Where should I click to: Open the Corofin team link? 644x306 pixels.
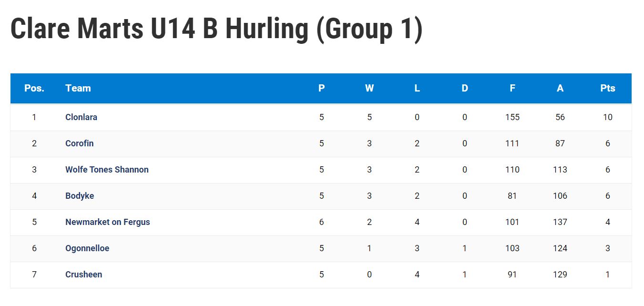79,143
